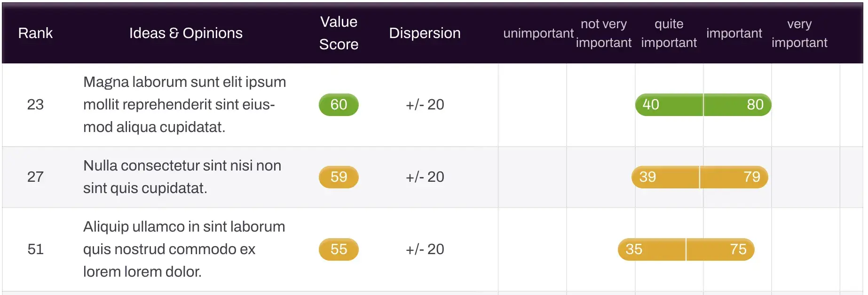Click the "unimportant" scale header

point(538,33)
